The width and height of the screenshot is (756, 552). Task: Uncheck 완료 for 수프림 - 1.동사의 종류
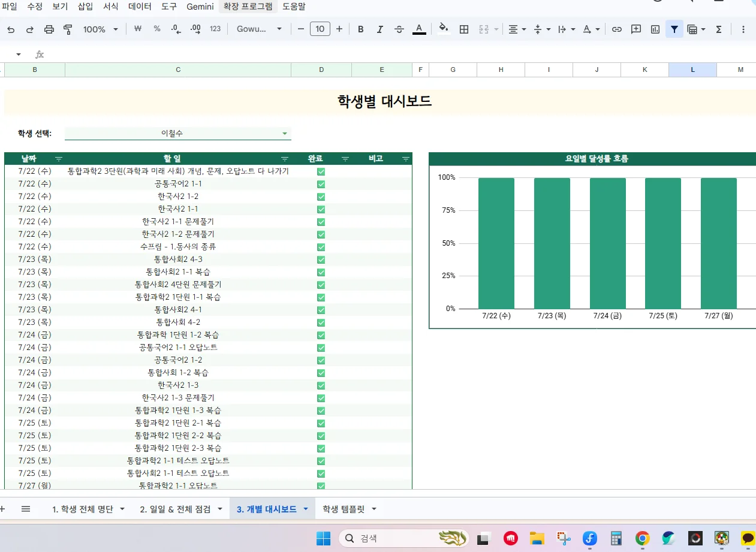321,247
